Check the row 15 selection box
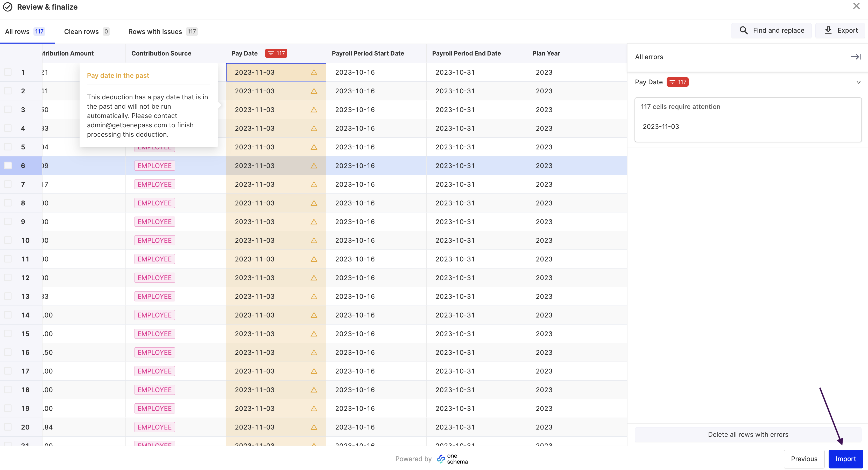Screen dimensions: 868x470 [8, 334]
